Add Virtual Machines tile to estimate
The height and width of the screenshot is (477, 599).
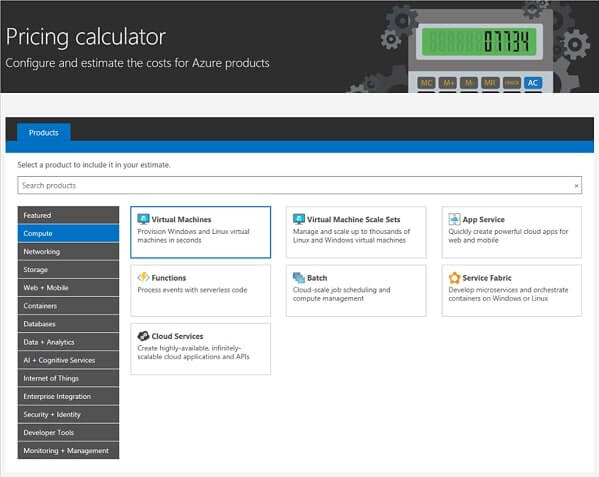pyautogui.click(x=201, y=232)
